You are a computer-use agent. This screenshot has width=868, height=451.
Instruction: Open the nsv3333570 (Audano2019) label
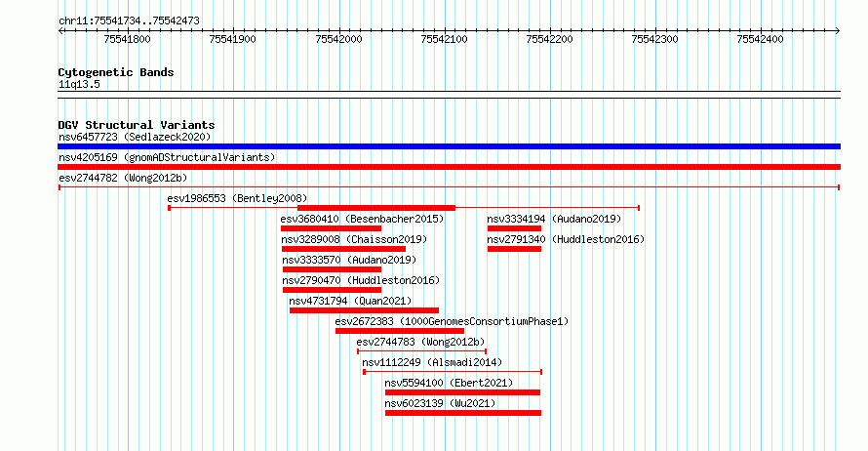point(349,260)
